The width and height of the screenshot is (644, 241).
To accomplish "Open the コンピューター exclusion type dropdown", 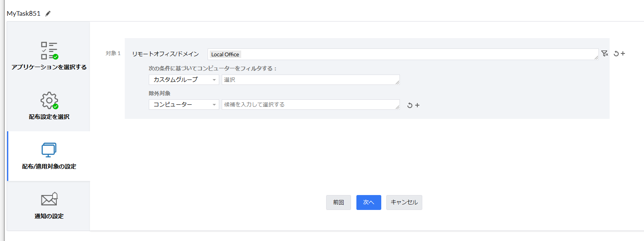I will pyautogui.click(x=184, y=105).
